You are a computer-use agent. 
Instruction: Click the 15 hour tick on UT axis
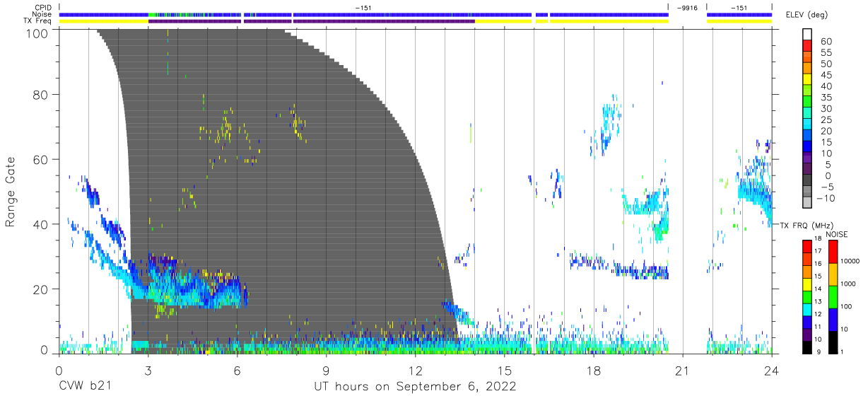tap(505, 371)
